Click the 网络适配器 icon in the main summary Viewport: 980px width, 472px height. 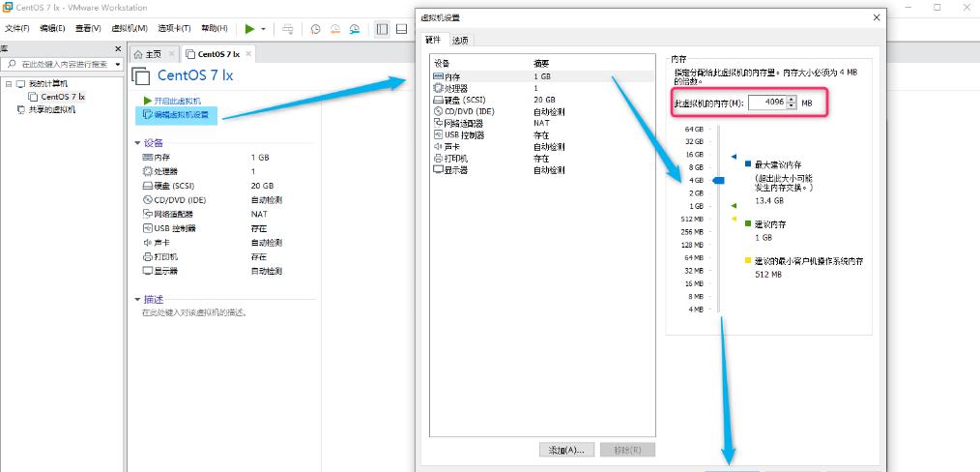coord(148,214)
